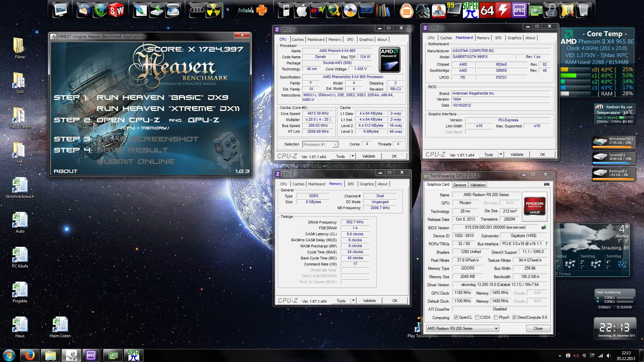Open the Processor #1 selection dropdown

coord(320,144)
